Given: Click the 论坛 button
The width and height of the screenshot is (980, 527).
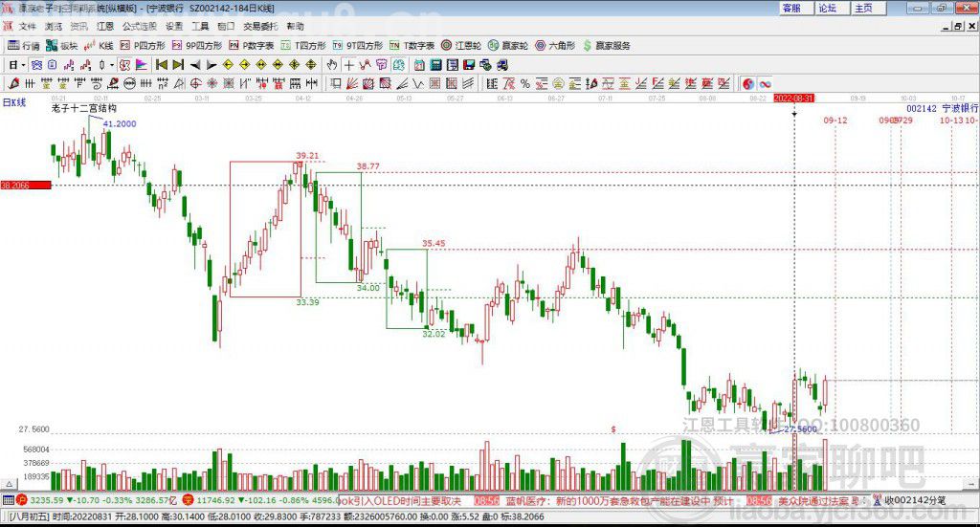Looking at the screenshot, I should (x=833, y=8).
